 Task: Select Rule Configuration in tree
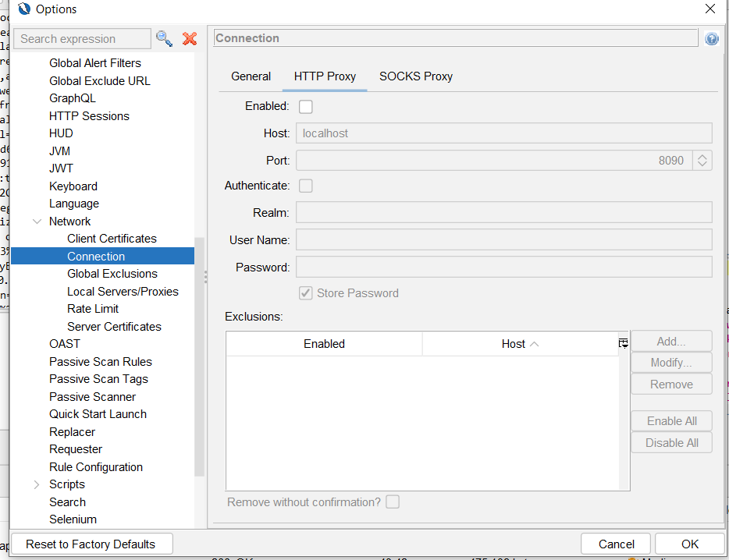coord(96,467)
